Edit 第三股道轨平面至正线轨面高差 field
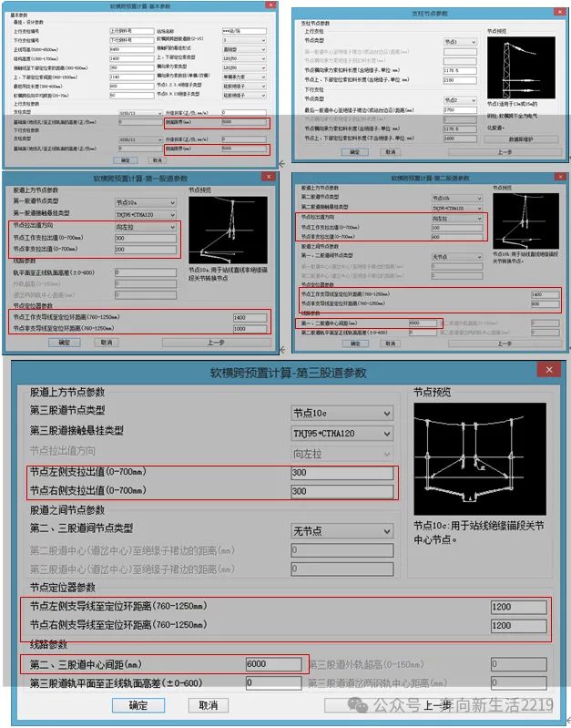Viewport: 571px width, 728px height. (274, 682)
